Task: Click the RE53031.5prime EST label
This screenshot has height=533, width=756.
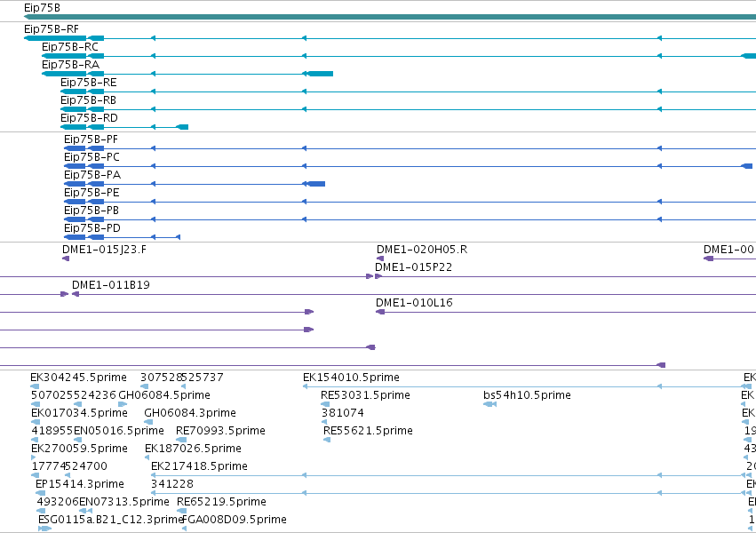Action: 365,395
